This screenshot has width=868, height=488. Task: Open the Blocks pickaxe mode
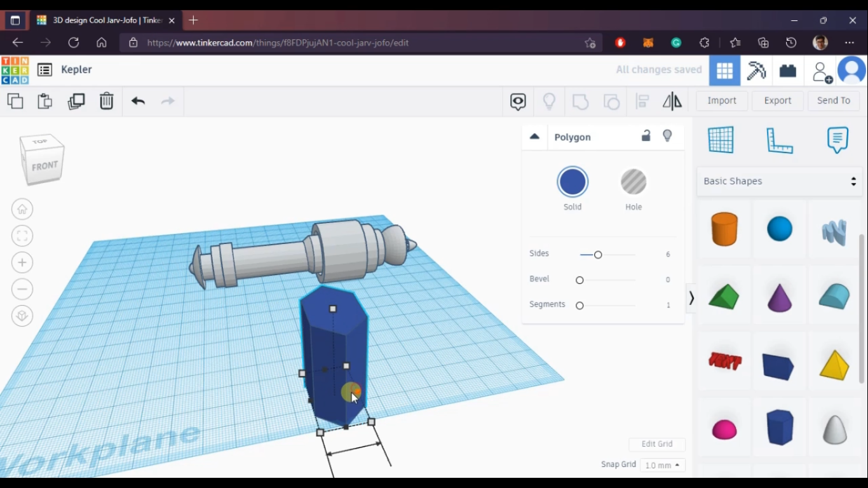[x=756, y=71]
